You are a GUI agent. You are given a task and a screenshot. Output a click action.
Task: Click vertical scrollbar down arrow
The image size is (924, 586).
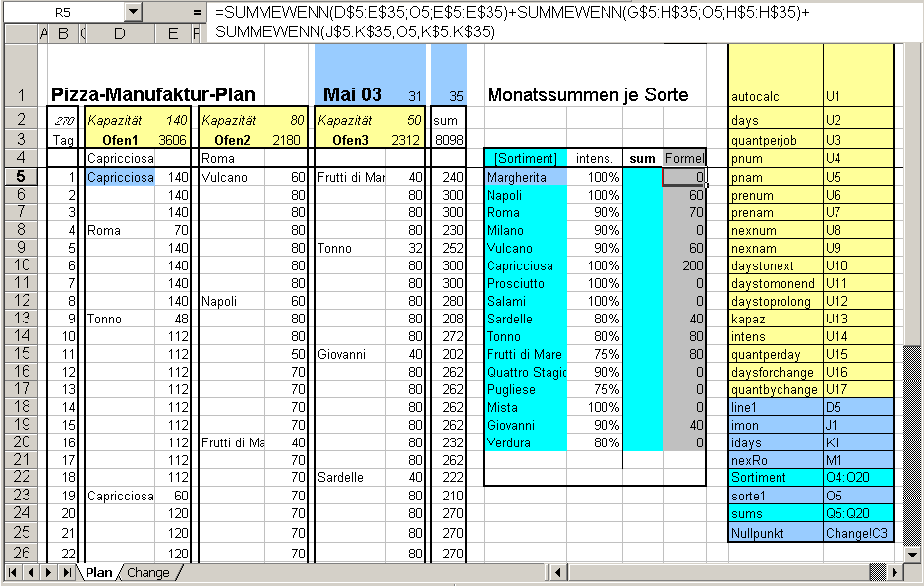(913, 555)
